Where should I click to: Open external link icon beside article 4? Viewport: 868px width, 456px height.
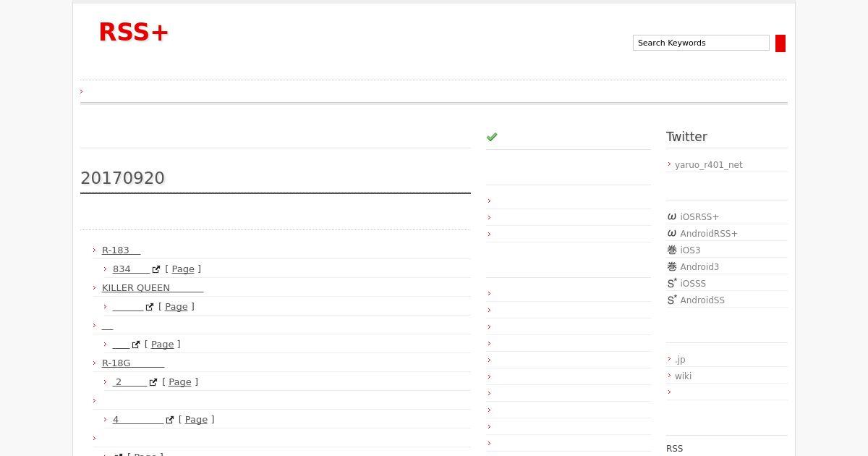point(169,420)
